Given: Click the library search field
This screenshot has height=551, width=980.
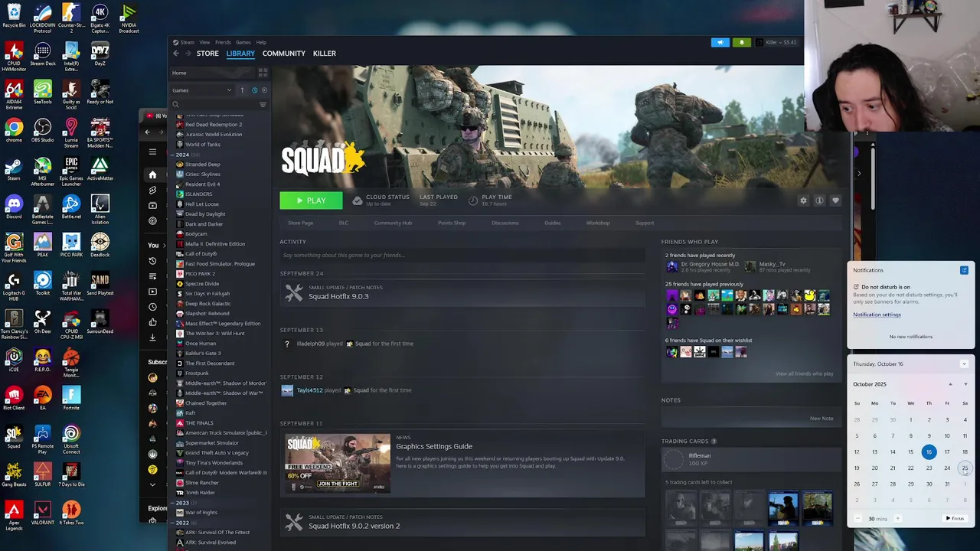Looking at the screenshot, I should (214, 105).
